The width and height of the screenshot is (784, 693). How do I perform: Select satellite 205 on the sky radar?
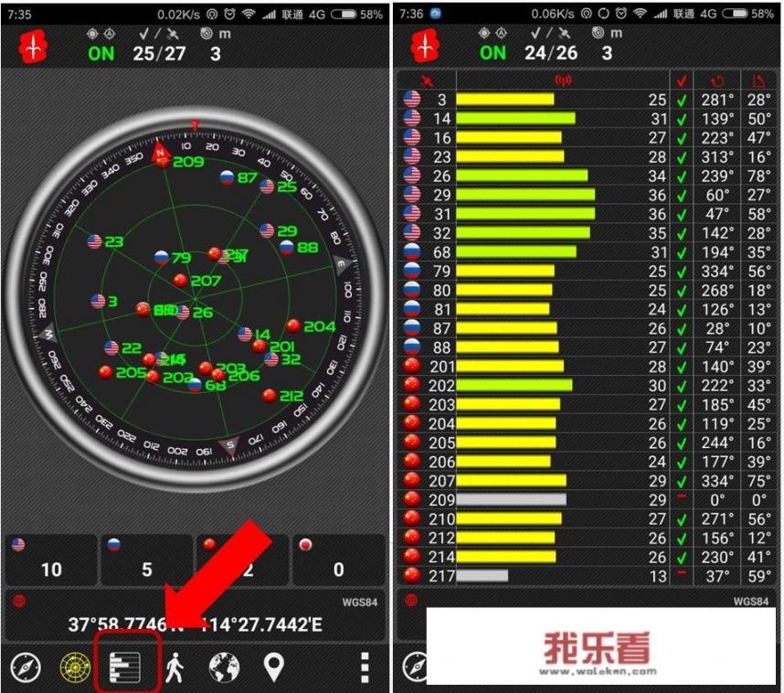[105, 373]
